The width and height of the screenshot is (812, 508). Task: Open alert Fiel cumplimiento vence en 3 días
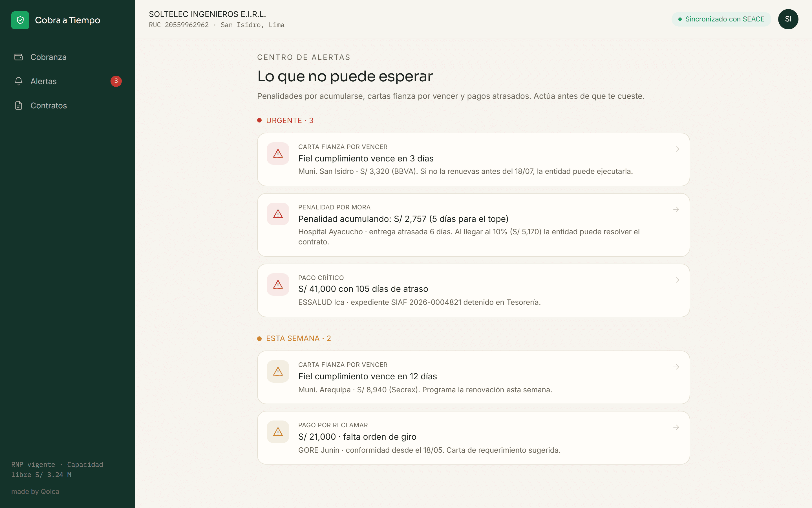pos(473,159)
